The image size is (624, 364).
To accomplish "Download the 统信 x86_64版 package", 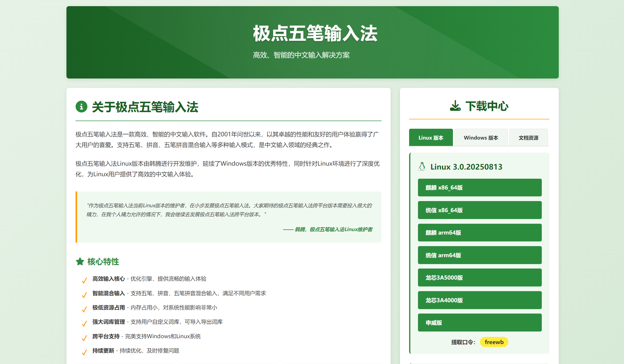I will pos(480,210).
